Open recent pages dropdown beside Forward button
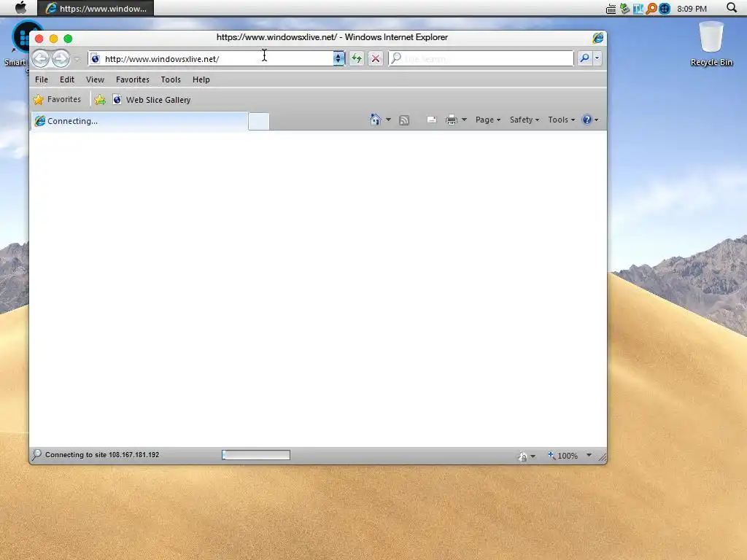747x560 pixels. (77, 59)
